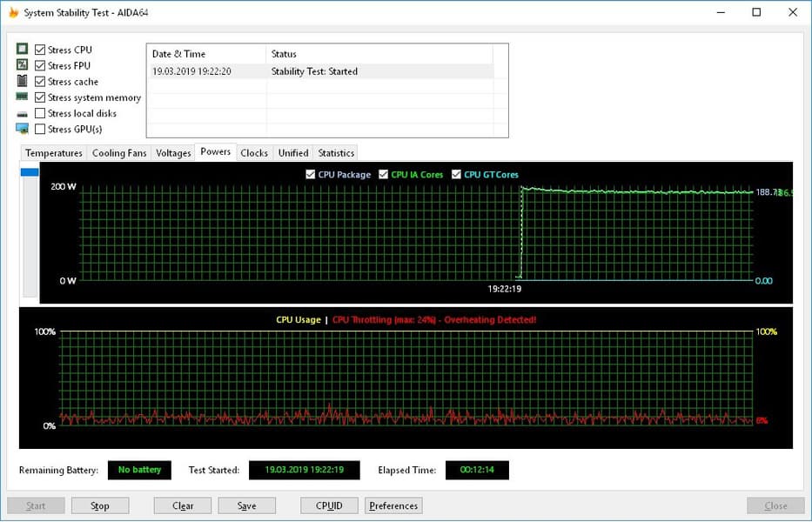Enable Stress GPU(s) checkbox

(x=40, y=129)
